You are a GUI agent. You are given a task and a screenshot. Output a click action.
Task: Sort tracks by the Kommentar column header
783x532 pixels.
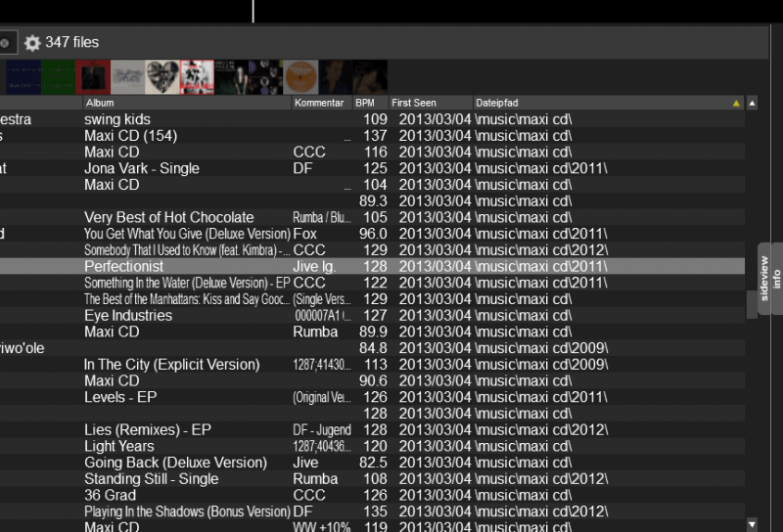click(x=322, y=103)
